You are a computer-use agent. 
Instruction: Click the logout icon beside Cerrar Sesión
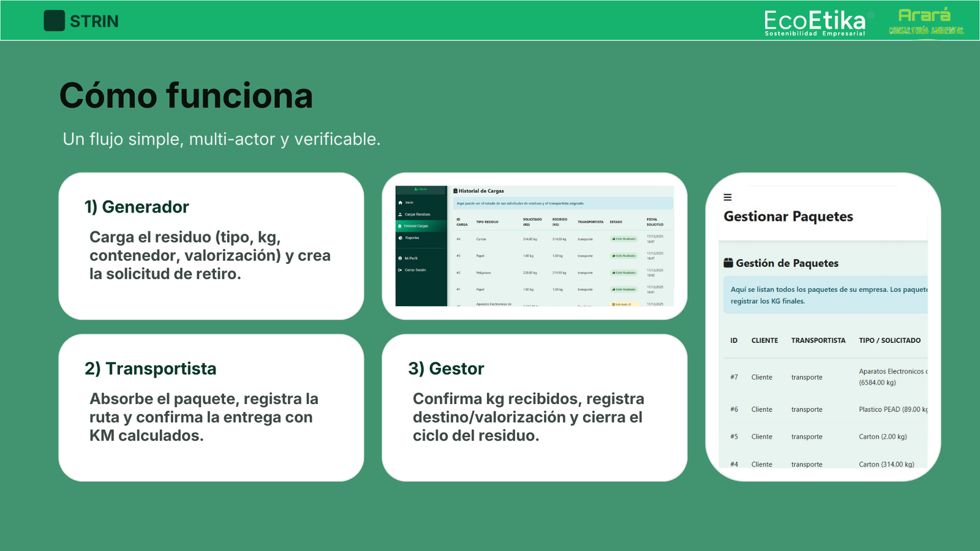coord(401,270)
